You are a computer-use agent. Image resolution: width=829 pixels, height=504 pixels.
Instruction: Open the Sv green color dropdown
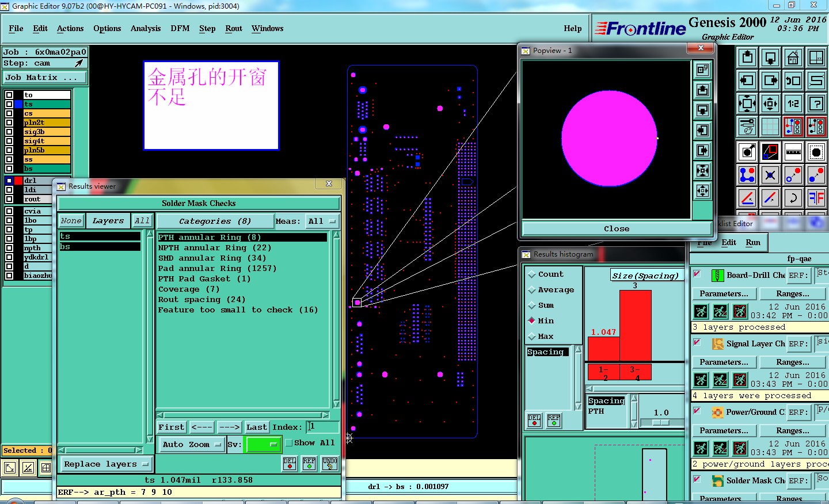point(263,444)
